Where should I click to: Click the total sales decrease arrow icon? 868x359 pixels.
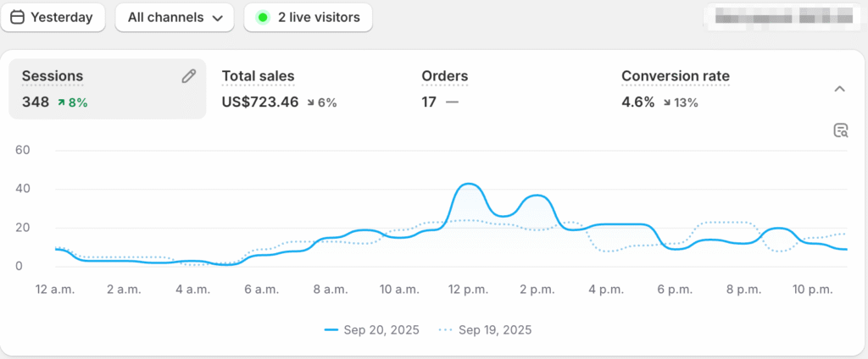(311, 102)
